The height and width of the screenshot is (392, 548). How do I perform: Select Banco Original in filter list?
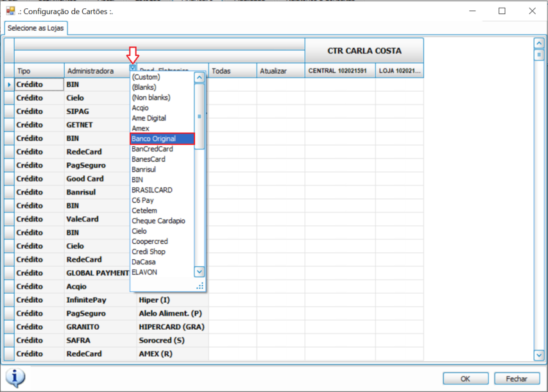point(162,139)
